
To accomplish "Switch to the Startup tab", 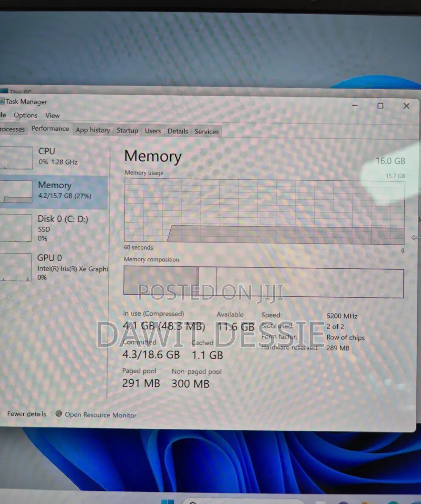I will coord(127,130).
